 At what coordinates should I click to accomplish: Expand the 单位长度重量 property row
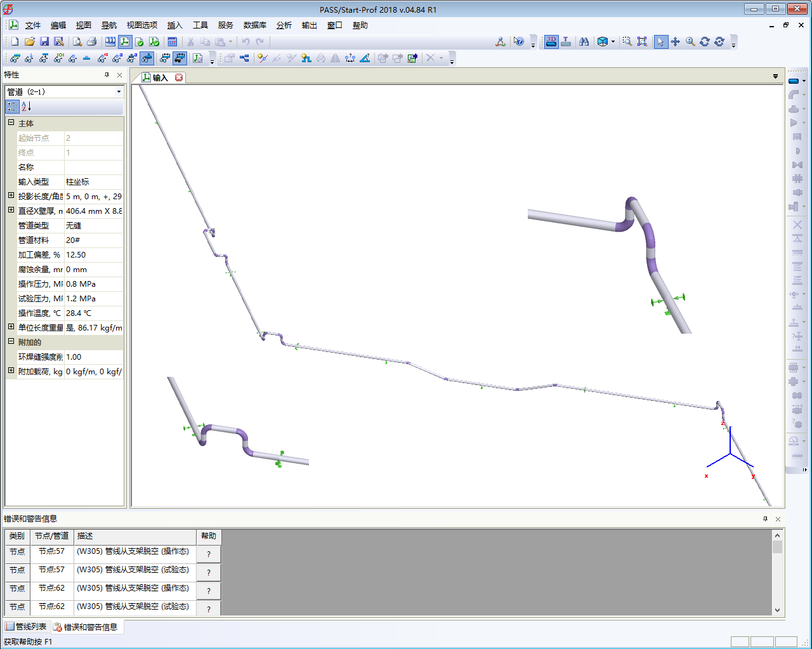pos(11,327)
